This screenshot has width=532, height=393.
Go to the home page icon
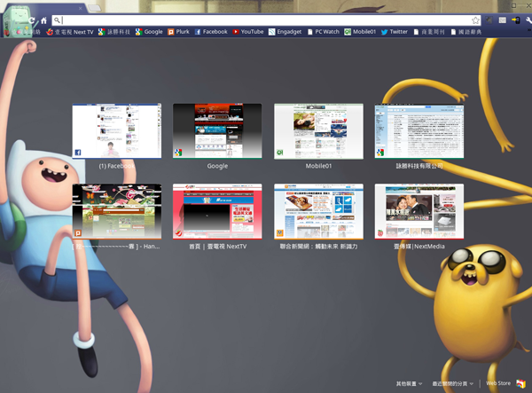point(43,20)
